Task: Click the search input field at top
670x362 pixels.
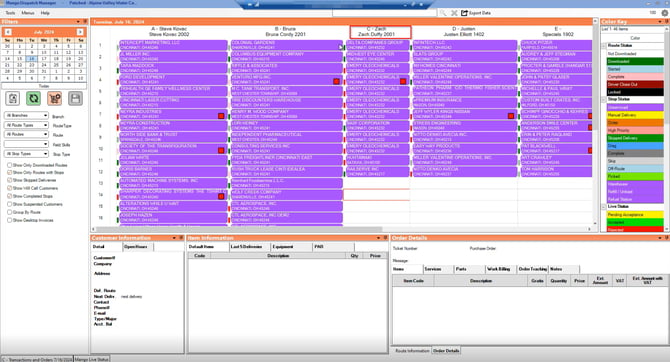Action: (x=384, y=13)
